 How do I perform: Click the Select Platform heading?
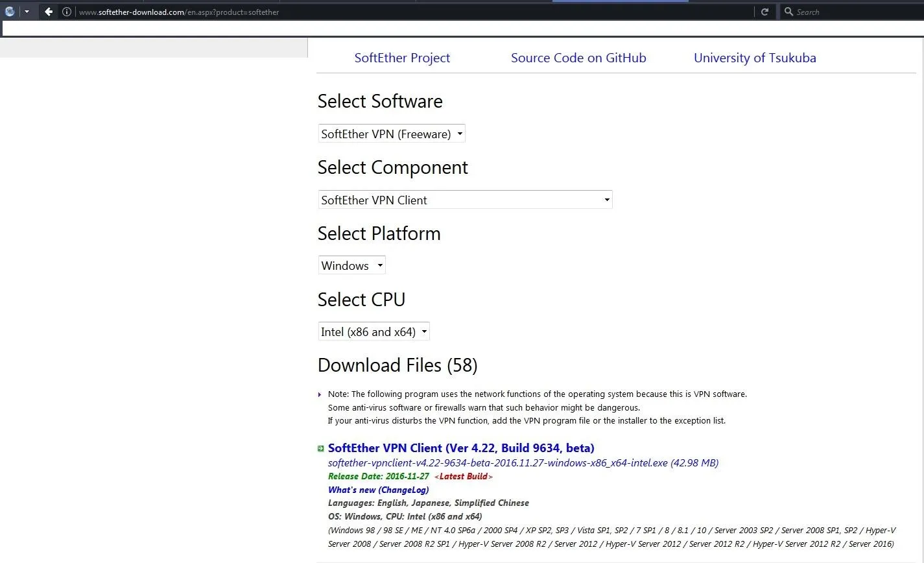379,234
